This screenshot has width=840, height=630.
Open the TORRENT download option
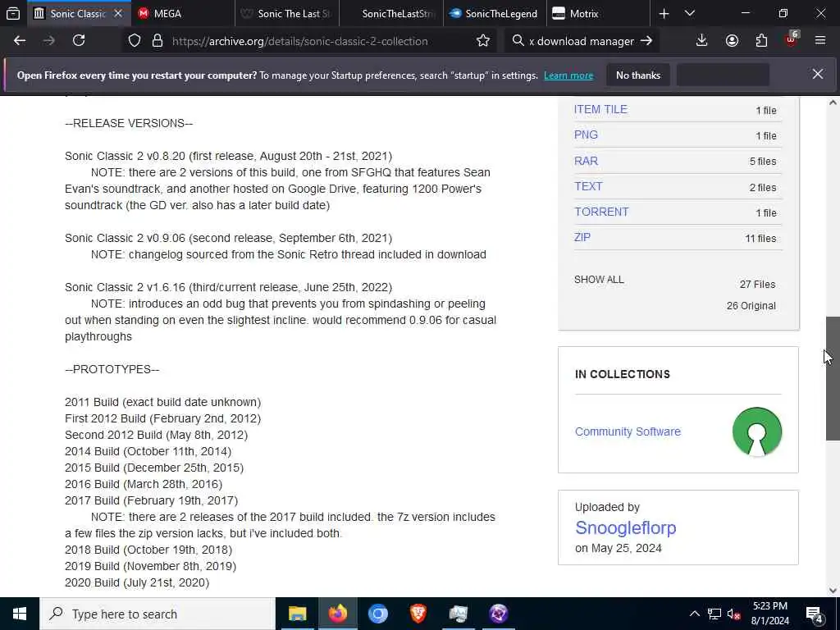(601, 212)
